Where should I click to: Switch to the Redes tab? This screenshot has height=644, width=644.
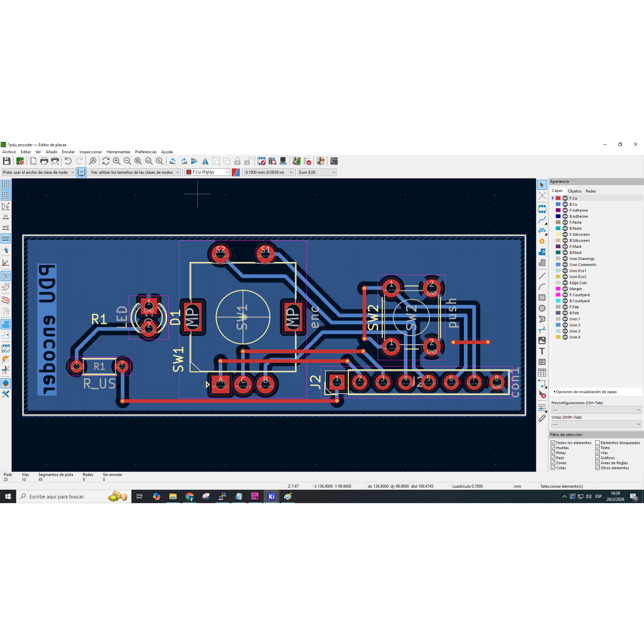591,191
